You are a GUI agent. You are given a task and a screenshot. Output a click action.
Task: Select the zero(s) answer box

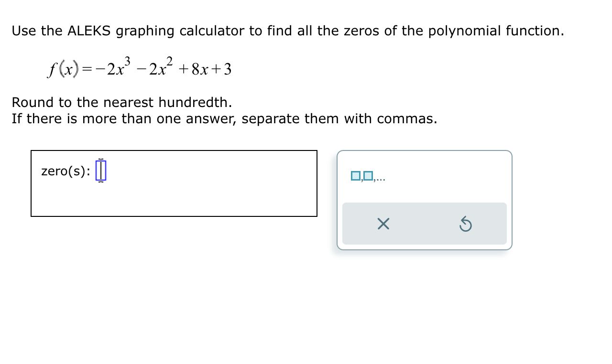pos(174,183)
